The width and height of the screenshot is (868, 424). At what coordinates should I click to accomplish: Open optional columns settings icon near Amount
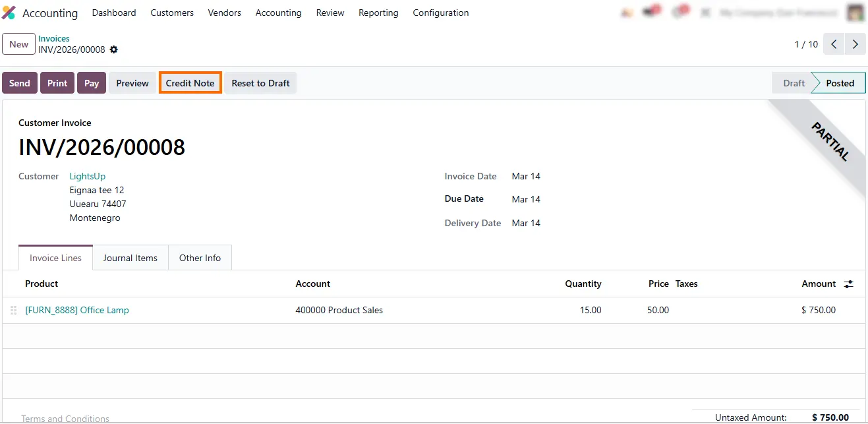point(849,284)
